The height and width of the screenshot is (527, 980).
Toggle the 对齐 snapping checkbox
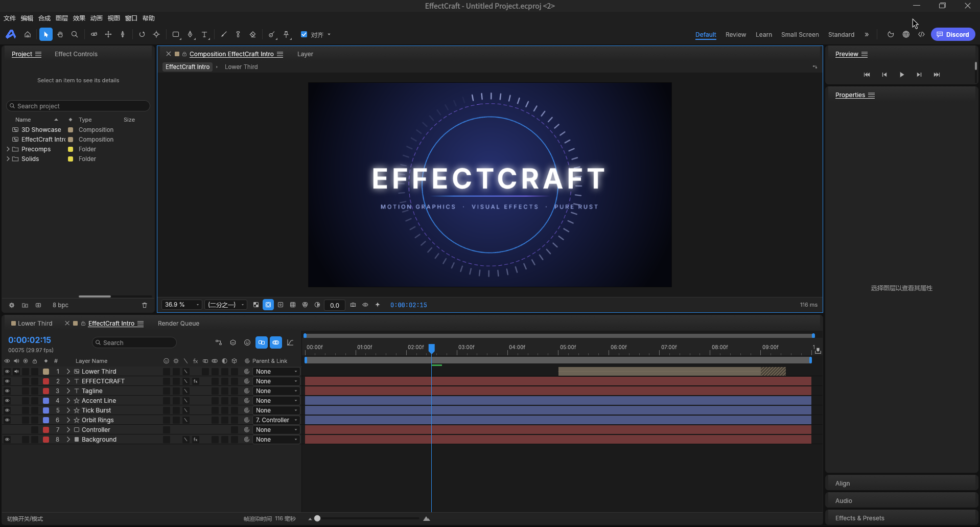click(x=304, y=34)
